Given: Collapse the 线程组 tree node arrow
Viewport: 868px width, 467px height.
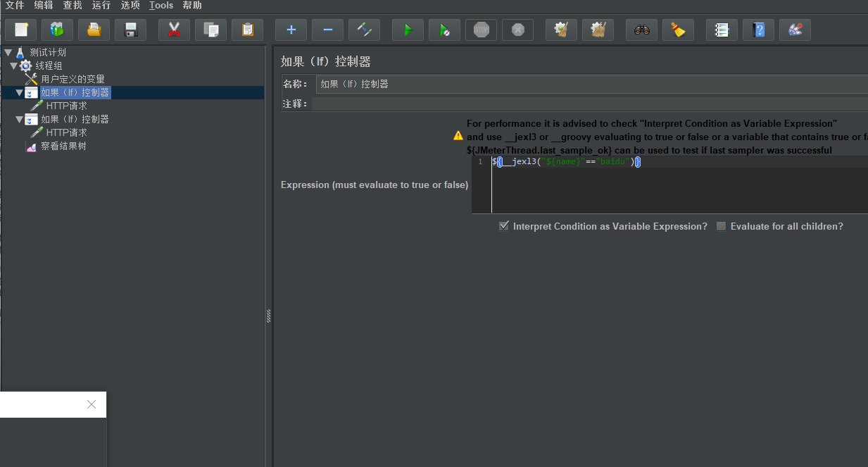Looking at the screenshot, I should (x=13, y=66).
